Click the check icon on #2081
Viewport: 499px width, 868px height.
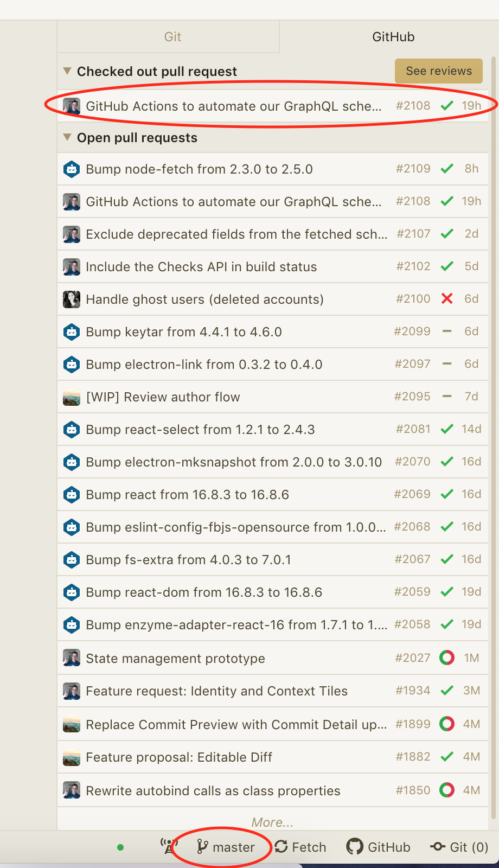coord(447,429)
